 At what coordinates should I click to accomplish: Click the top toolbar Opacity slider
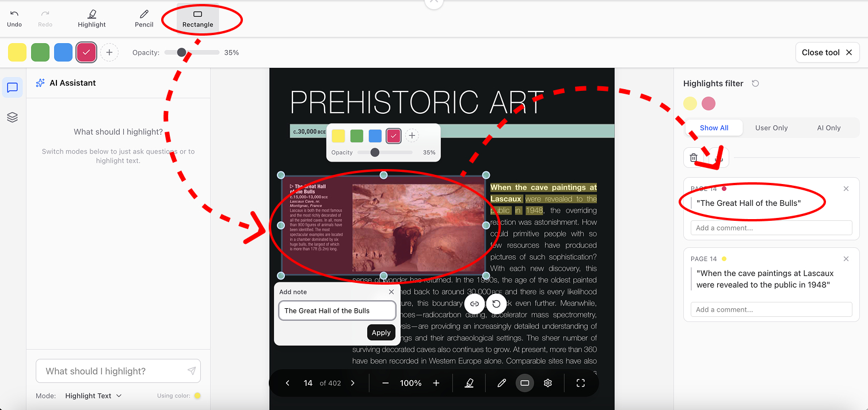click(x=192, y=52)
